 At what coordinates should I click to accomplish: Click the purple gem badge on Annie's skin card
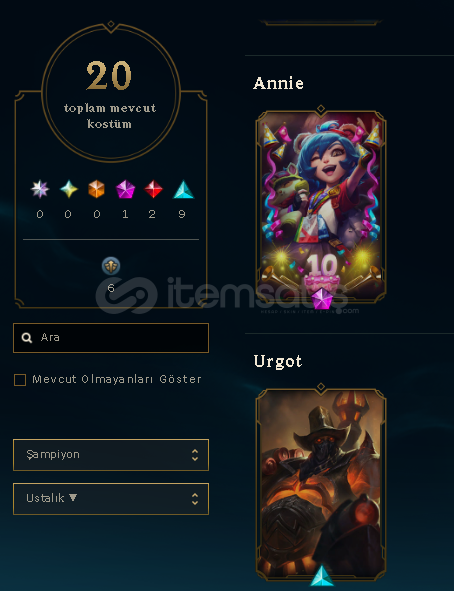point(322,299)
